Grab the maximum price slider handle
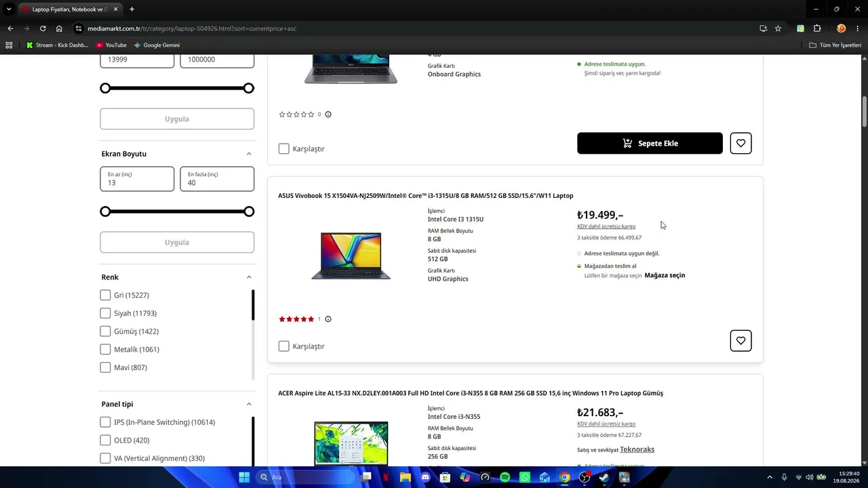 pyautogui.click(x=249, y=88)
